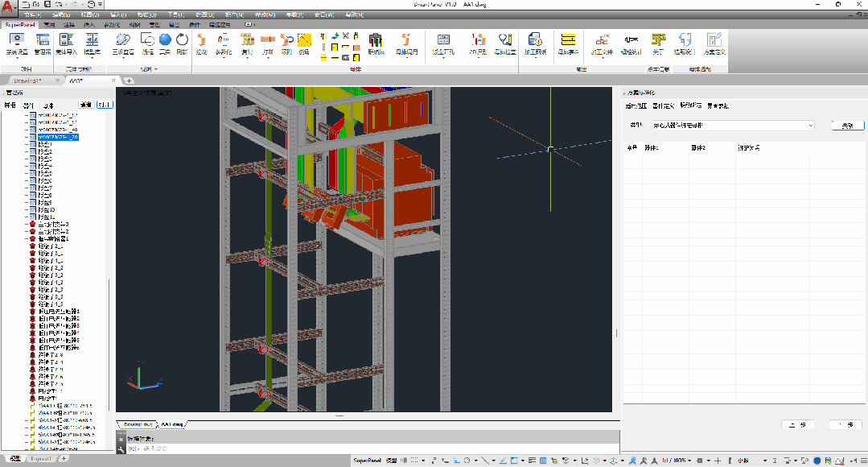The image size is (868, 467).
Task: Open the File (F) menu
Action: pyautogui.click(x=33, y=15)
